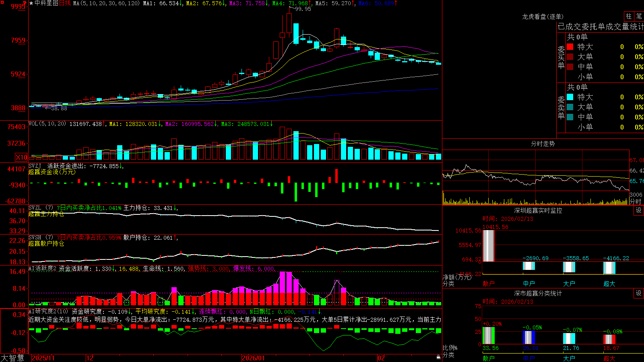The image size is (644, 362).
Task: Click the red question mark icon at top-left
Action: tap(25, 3)
